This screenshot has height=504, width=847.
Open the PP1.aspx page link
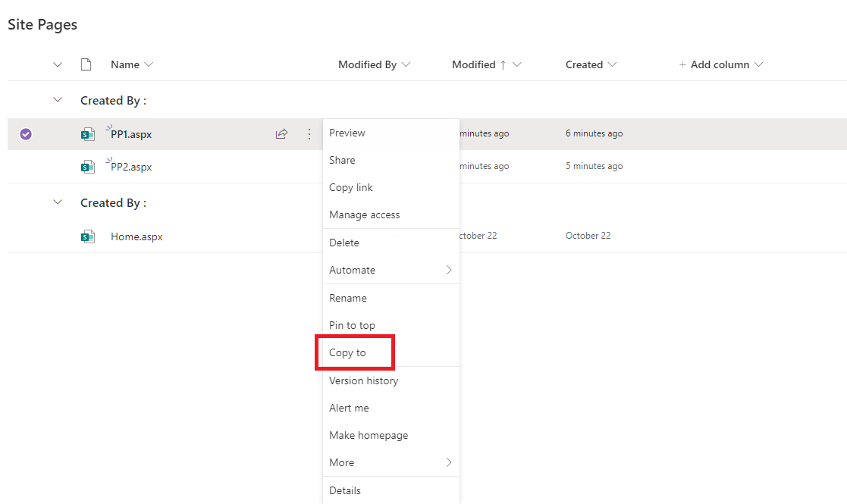(131, 134)
